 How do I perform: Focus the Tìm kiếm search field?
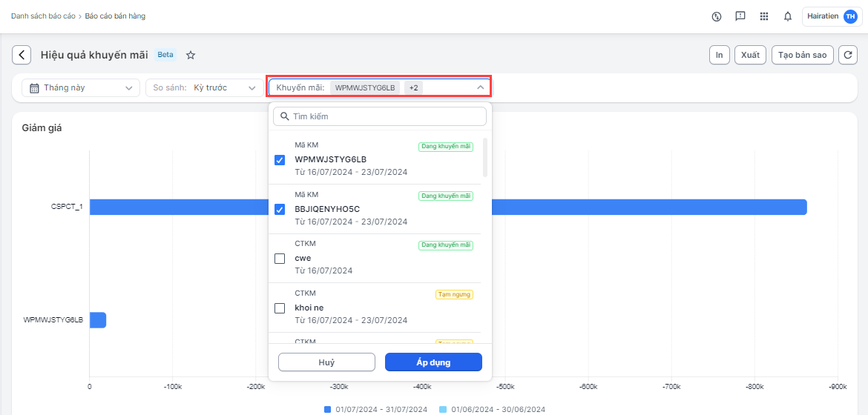coord(380,116)
